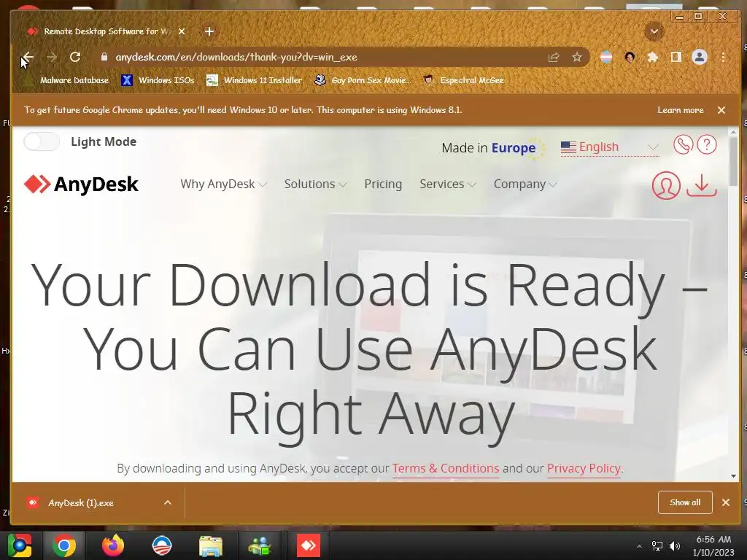Share this page icon in address bar
The height and width of the screenshot is (560, 747).
coord(554,58)
